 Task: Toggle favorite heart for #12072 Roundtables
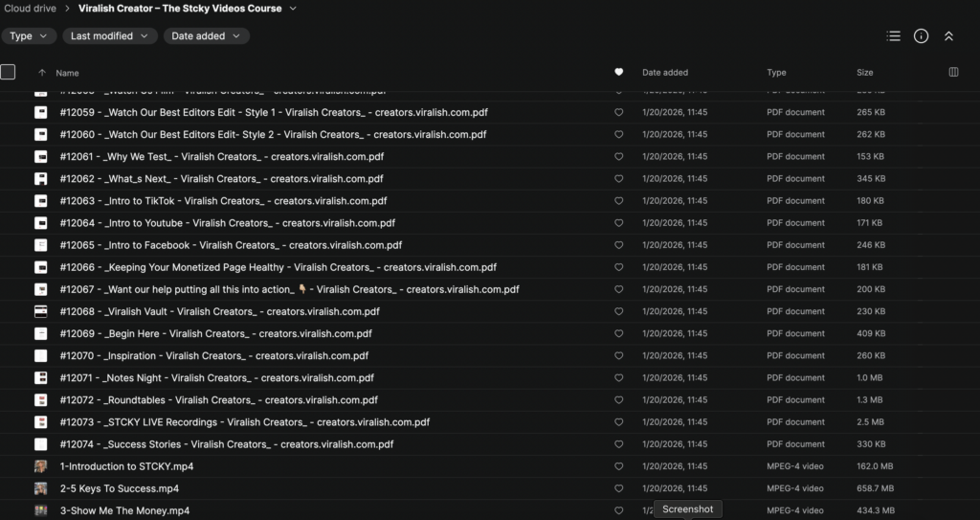tap(618, 400)
